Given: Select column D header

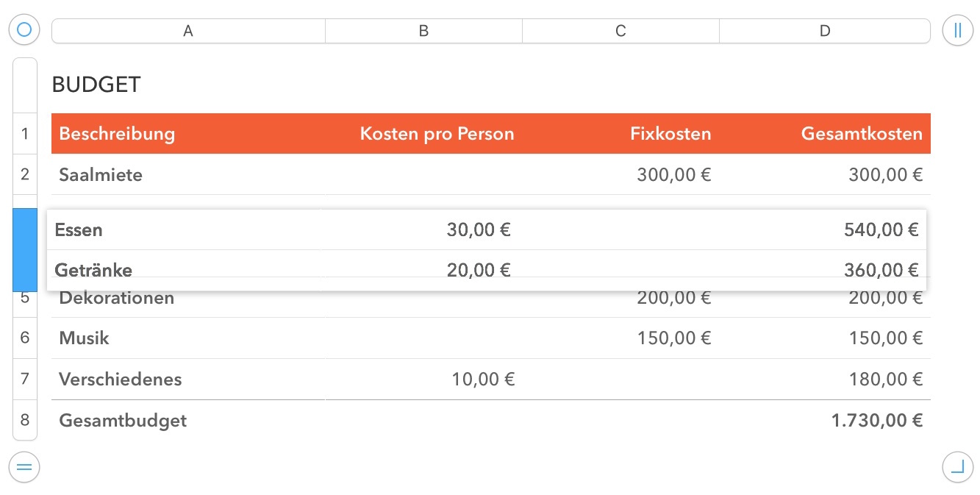Looking at the screenshot, I should (x=825, y=31).
